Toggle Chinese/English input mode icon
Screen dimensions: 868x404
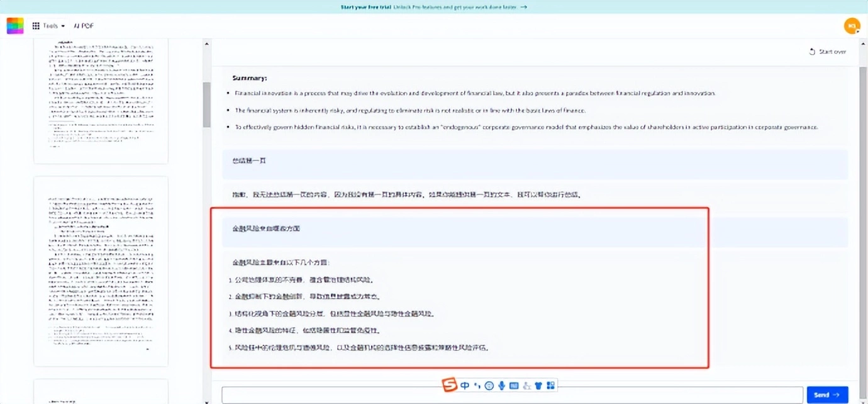coord(465,386)
